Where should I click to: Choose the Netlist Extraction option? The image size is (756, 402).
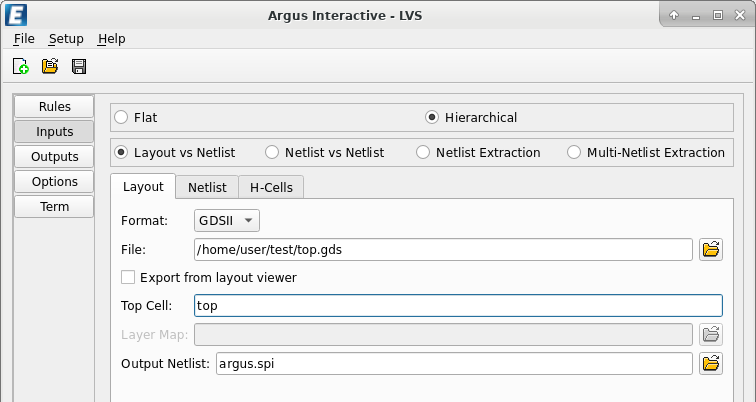(x=423, y=153)
